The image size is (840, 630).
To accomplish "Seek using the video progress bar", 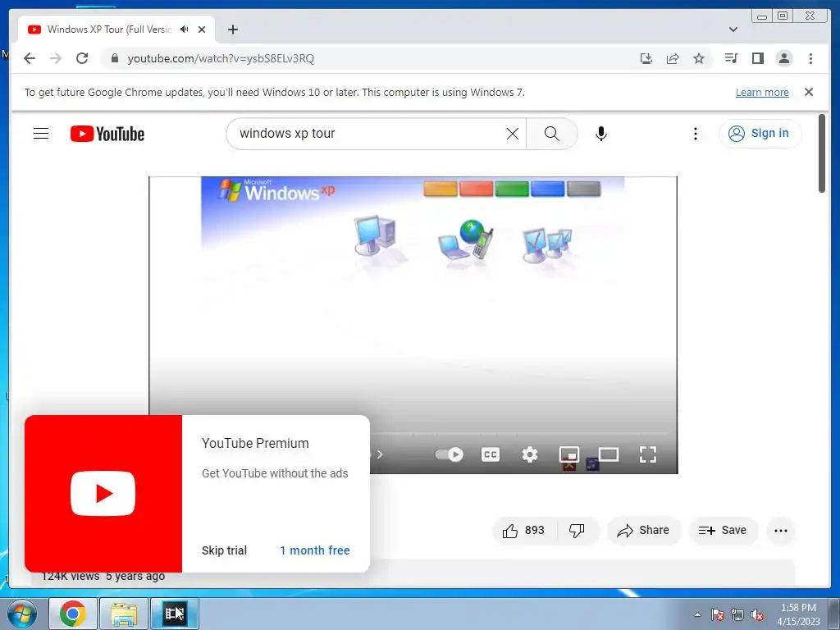I will [519, 433].
